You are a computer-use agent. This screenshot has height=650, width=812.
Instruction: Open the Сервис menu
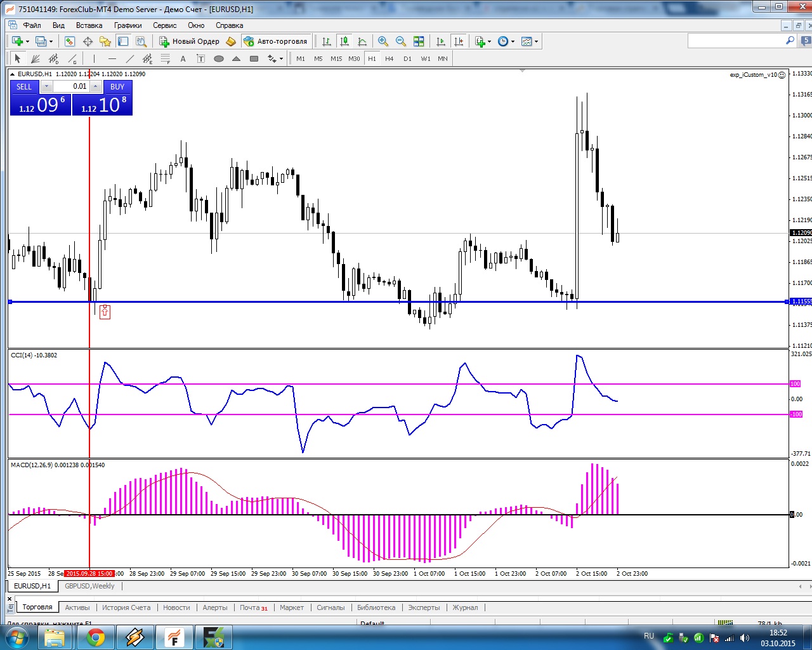coord(165,25)
